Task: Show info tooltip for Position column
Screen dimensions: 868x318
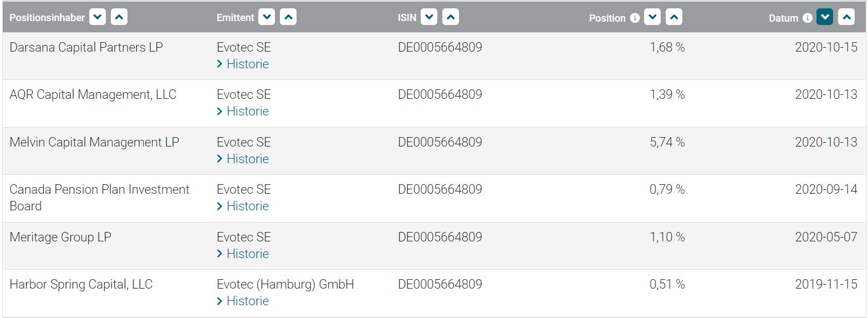Action: (635, 18)
